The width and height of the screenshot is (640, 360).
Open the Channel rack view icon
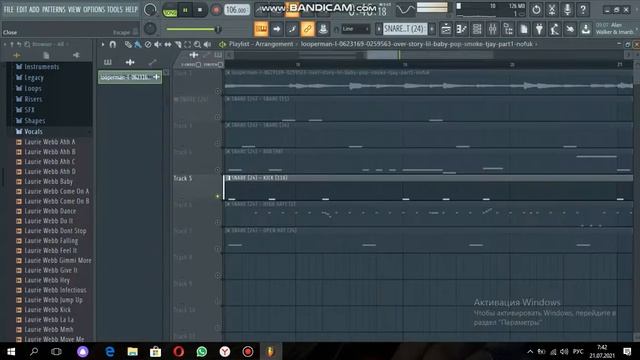[477, 29]
